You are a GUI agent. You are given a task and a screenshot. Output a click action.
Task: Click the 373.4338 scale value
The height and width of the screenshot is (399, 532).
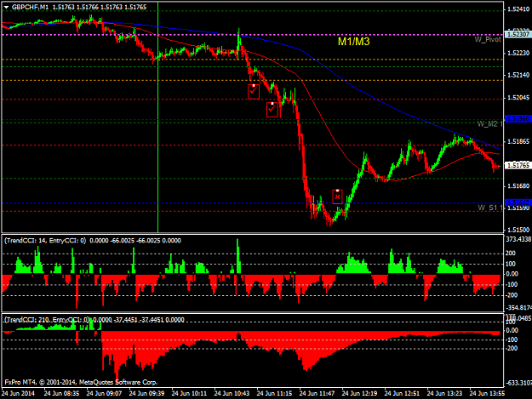click(518, 239)
